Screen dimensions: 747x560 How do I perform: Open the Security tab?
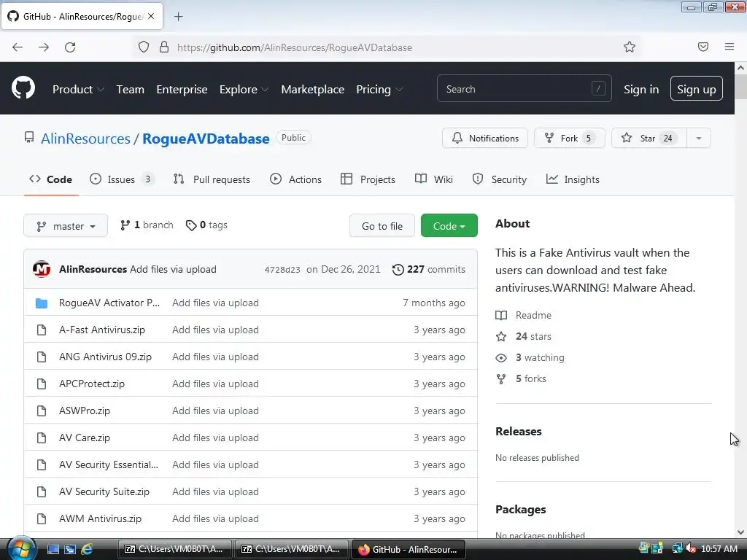tap(499, 179)
